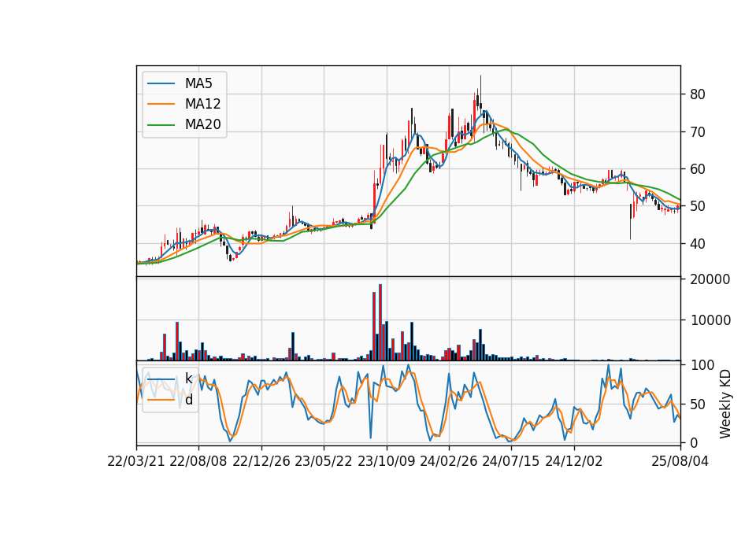Select the 22/12/26 date label
The image size is (756, 543).
(261, 461)
